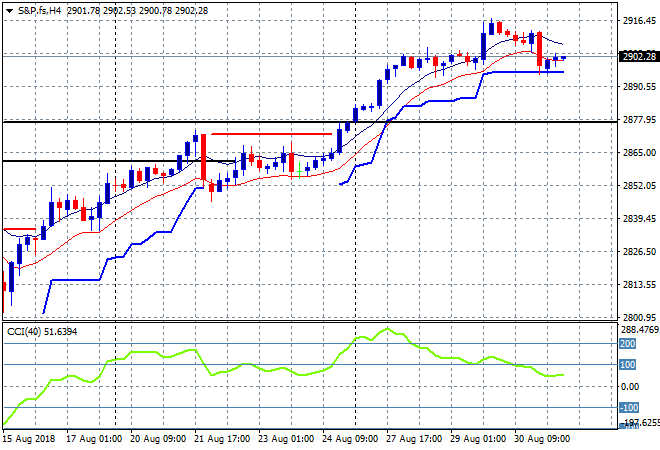Click the 24 Aug 09:00 time label
Viewport: 660px width, 450px height.
pos(350,439)
